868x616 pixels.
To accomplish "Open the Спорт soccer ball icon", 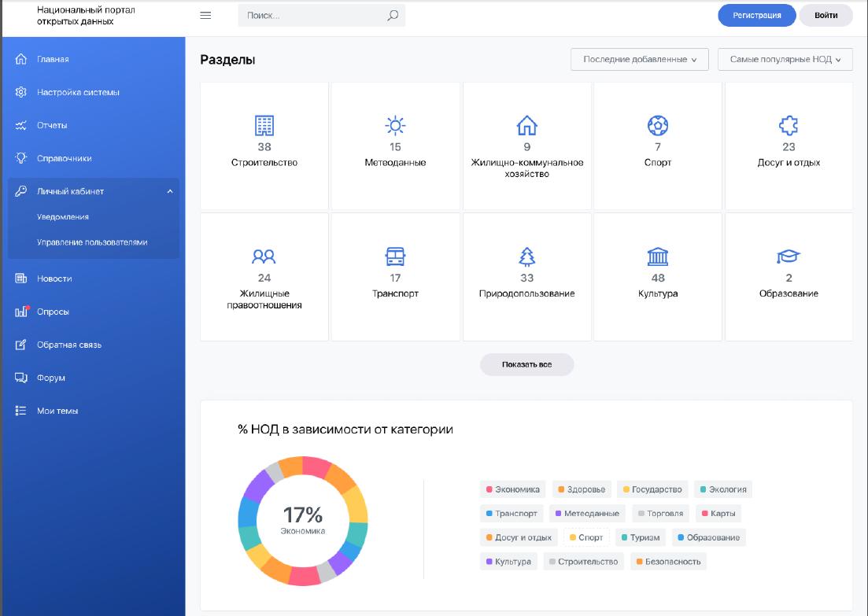I will [x=657, y=125].
